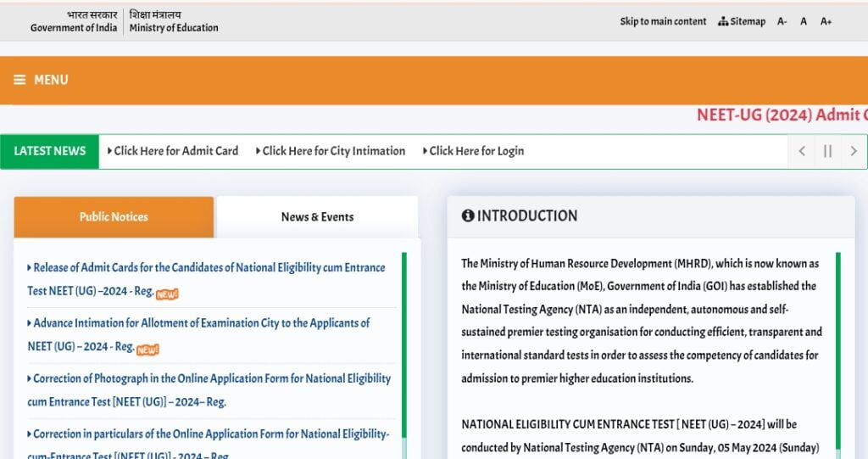Click Ministry of Education text
This screenshot has width=868, height=459.
tap(174, 28)
